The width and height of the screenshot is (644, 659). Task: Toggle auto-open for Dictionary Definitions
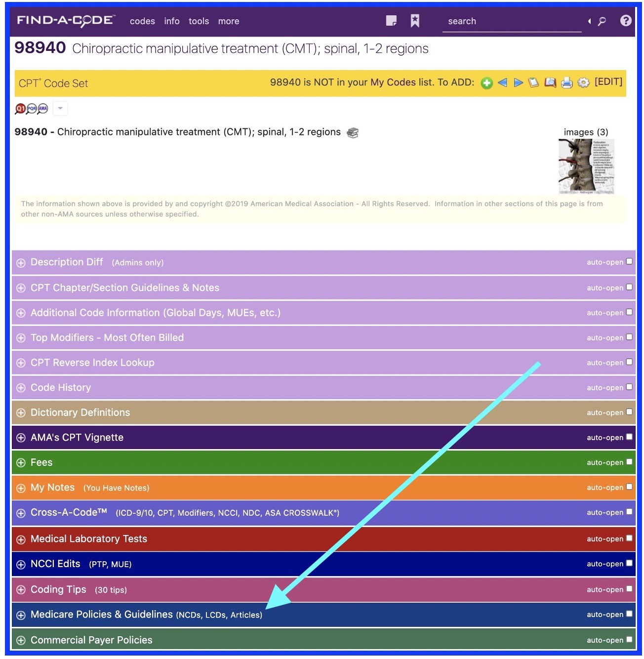629,412
